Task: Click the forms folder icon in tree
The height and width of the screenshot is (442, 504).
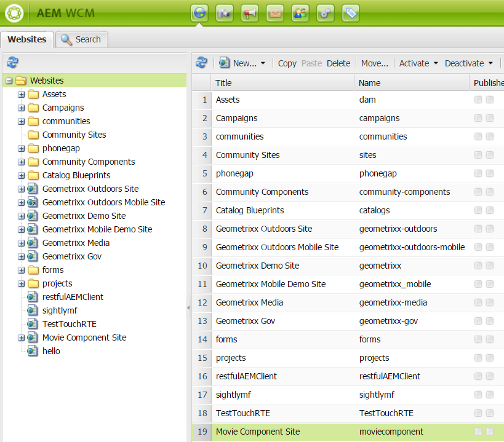Action: coord(33,270)
